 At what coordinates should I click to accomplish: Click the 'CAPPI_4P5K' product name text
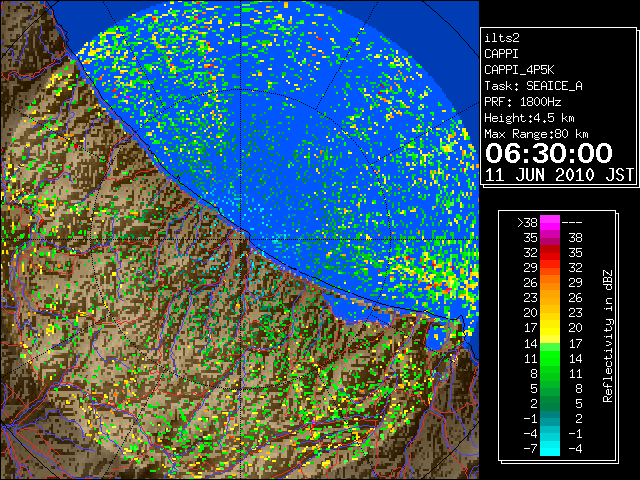point(519,70)
